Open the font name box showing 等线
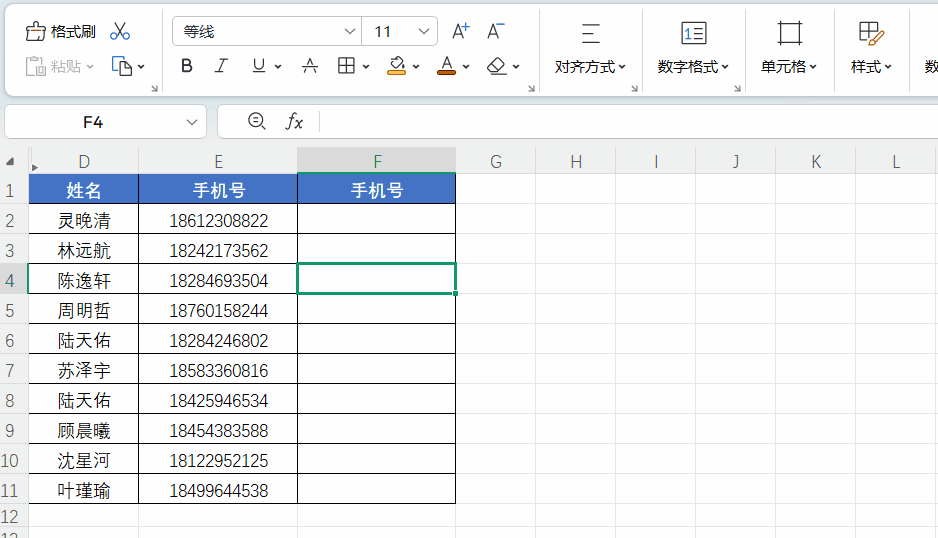 [x=267, y=32]
